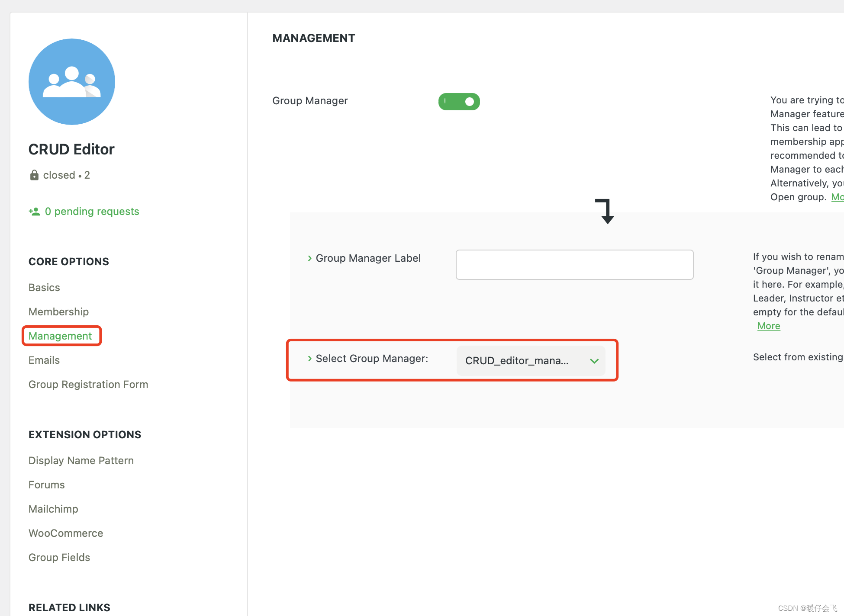Viewport: 844px width, 616px height.
Task: Open Emails settings
Action: pyautogui.click(x=44, y=360)
